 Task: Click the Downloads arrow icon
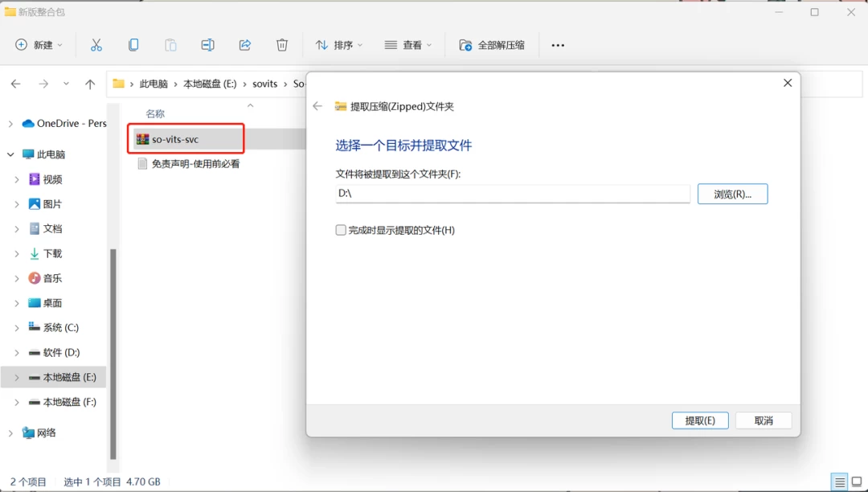pyautogui.click(x=35, y=253)
